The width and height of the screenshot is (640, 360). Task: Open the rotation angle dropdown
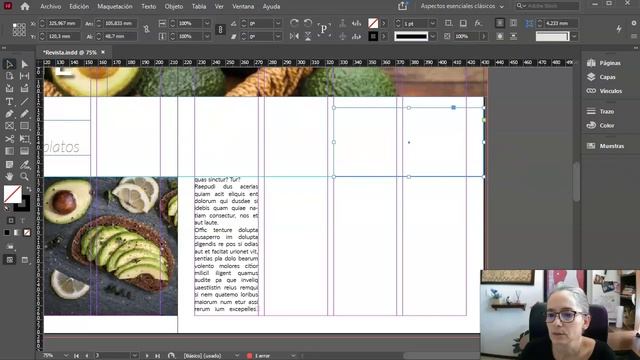tap(278, 23)
